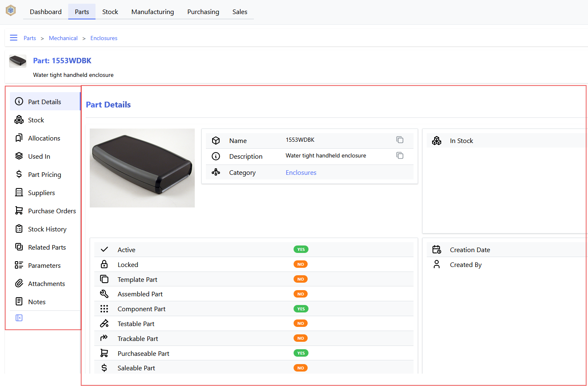
Task: Copy the description text to clipboard
Action: [399, 155]
